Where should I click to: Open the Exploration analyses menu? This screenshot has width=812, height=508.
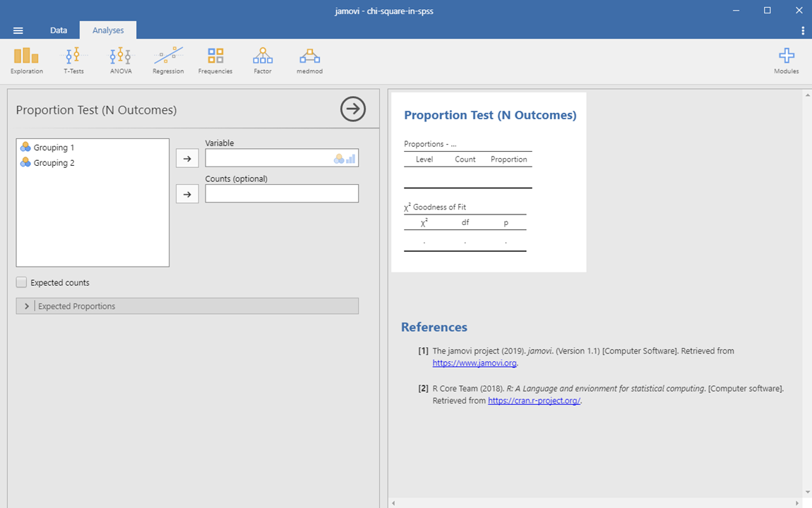coord(26,60)
